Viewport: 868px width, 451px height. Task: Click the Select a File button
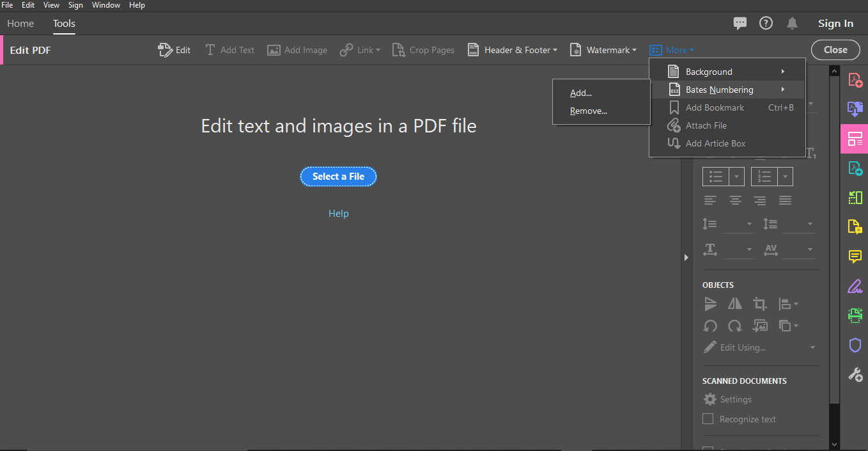coord(338,177)
